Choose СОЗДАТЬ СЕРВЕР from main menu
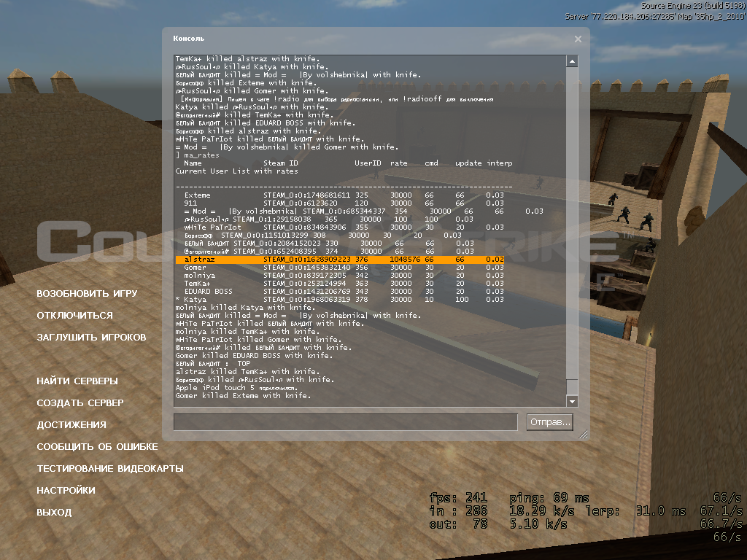This screenshot has height=560, width=747. click(x=80, y=402)
